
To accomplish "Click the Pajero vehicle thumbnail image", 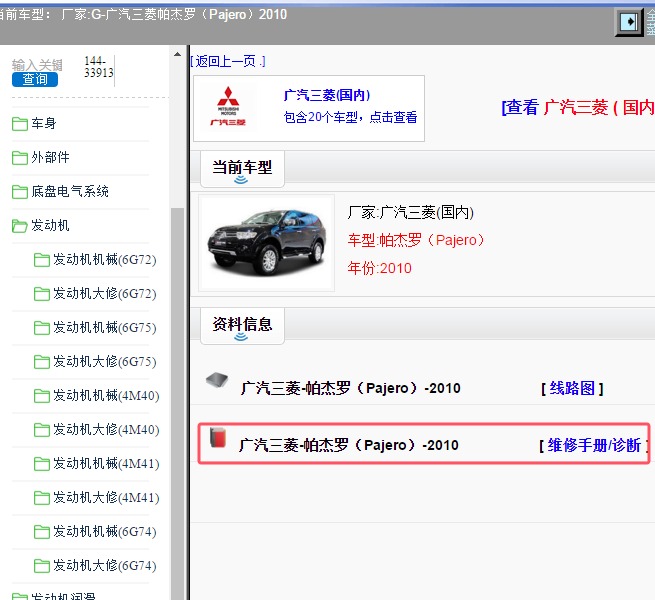I will point(267,243).
